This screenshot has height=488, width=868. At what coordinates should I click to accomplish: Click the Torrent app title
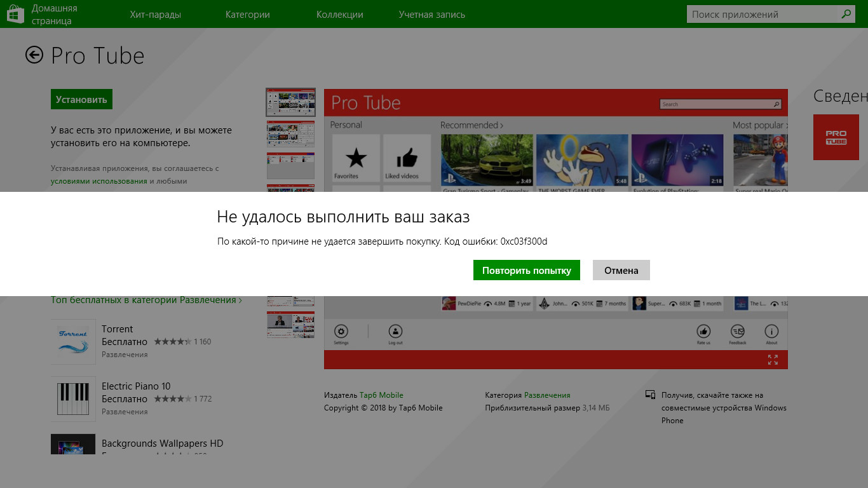point(118,329)
